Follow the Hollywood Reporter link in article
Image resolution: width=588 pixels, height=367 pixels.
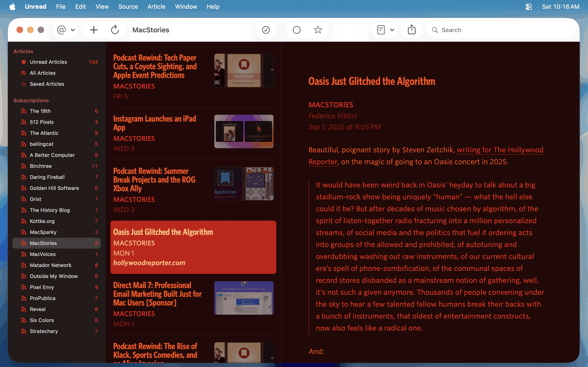500,150
